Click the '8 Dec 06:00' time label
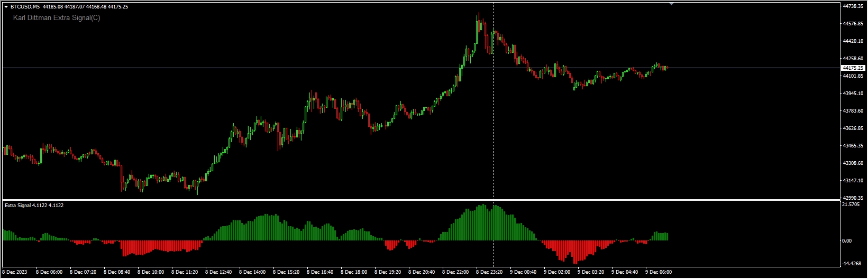This screenshot has height=279, width=868. (x=49, y=273)
